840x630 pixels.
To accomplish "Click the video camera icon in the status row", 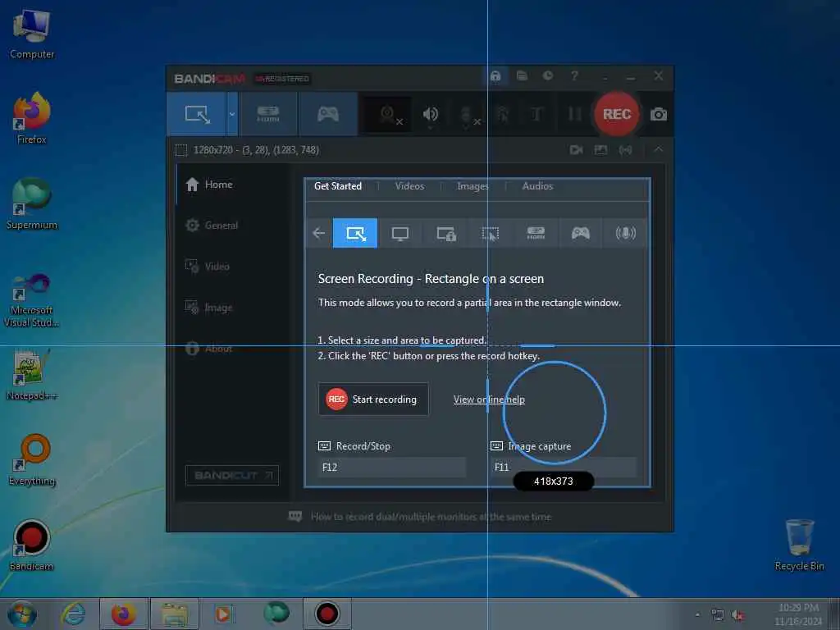I will tap(577, 150).
